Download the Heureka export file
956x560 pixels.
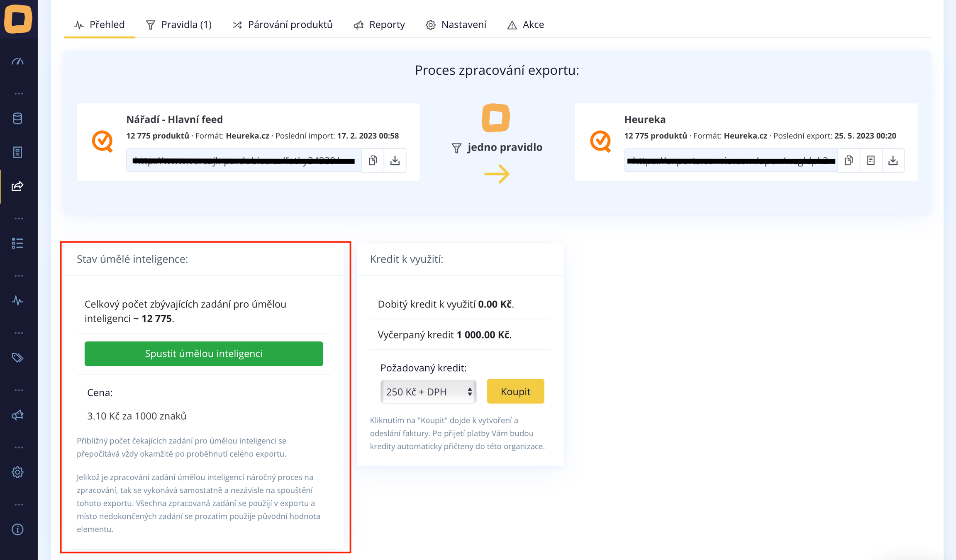(893, 161)
